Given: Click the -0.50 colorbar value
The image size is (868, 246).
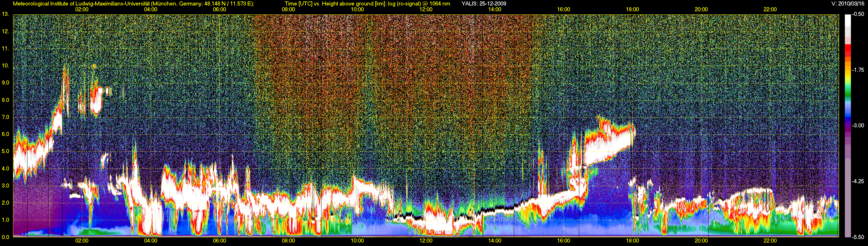Looking at the screenshot, I should pos(858,14).
